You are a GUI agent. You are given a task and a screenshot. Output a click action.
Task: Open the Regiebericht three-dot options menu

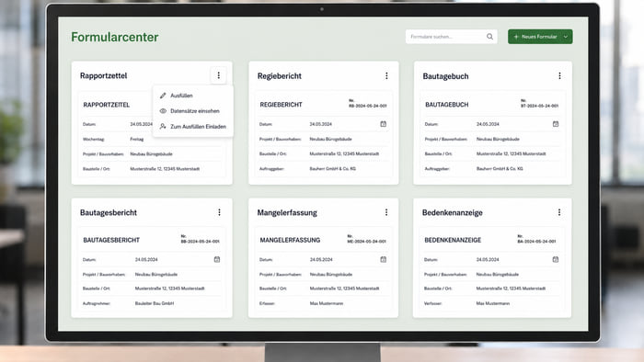tap(386, 76)
